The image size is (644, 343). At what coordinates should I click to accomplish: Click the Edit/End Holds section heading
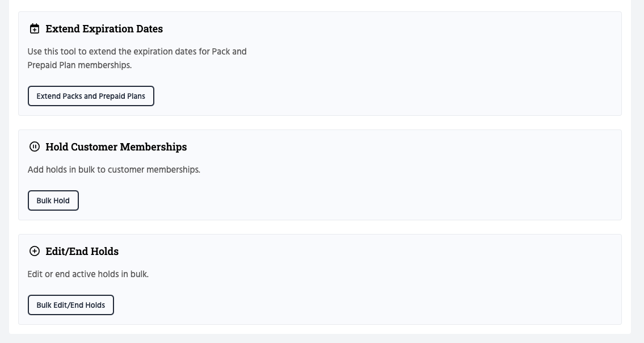pyautogui.click(x=82, y=252)
